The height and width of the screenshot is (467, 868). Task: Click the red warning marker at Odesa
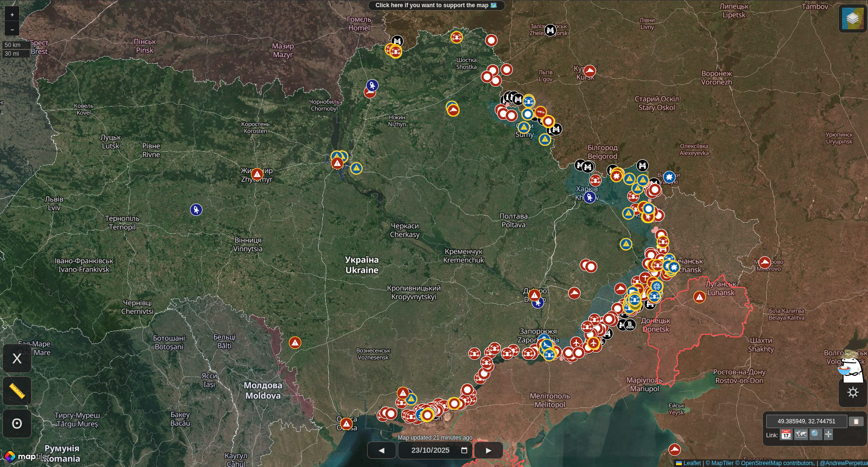coord(346,424)
